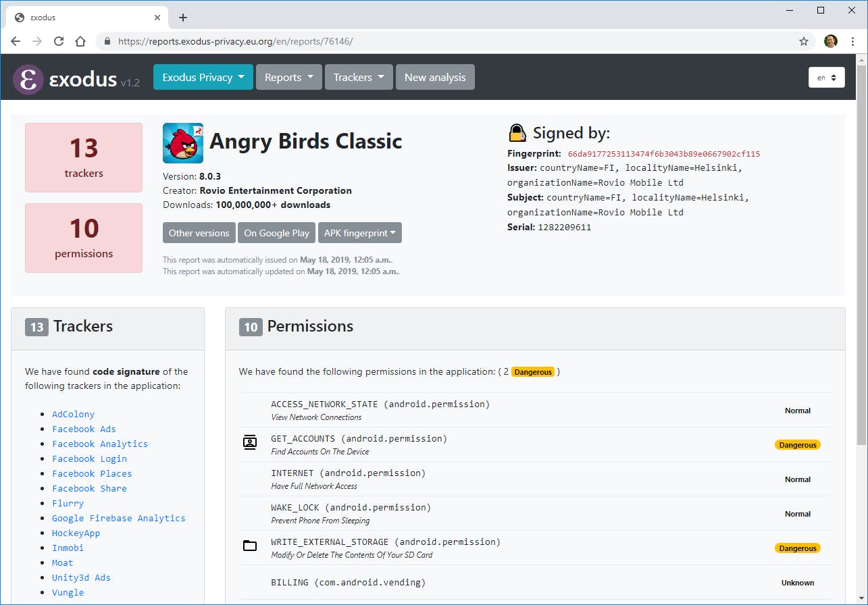Click the Serial number 1282209611
868x605 pixels.
(565, 227)
